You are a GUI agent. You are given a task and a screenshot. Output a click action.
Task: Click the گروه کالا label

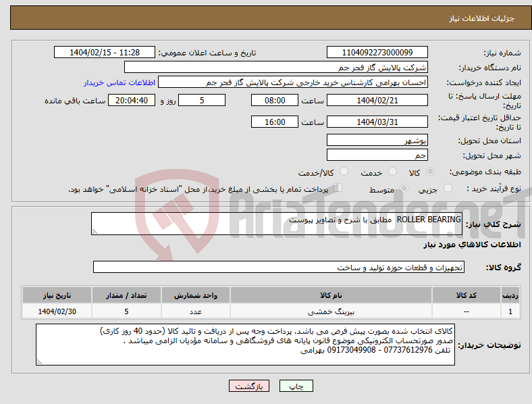coord(504,268)
